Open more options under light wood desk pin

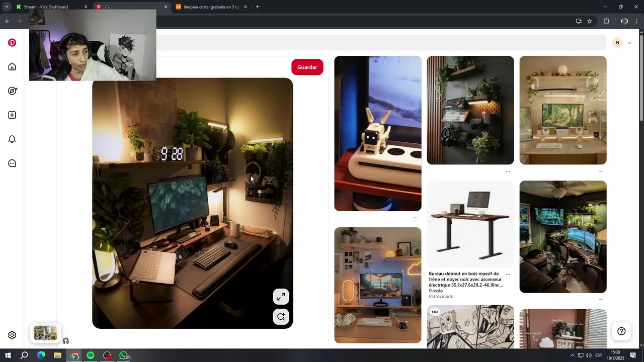tap(600, 171)
